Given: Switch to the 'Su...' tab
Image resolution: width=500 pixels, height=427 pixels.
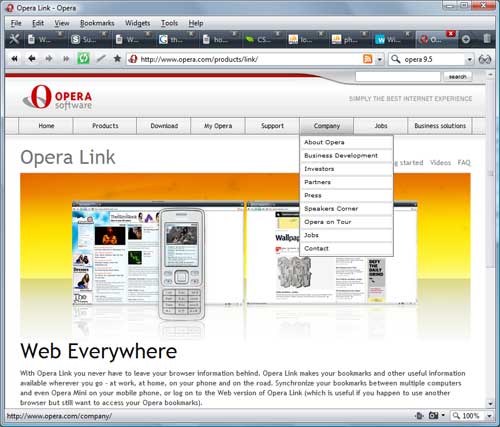Looking at the screenshot, I should pyautogui.click(x=88, y=40).
